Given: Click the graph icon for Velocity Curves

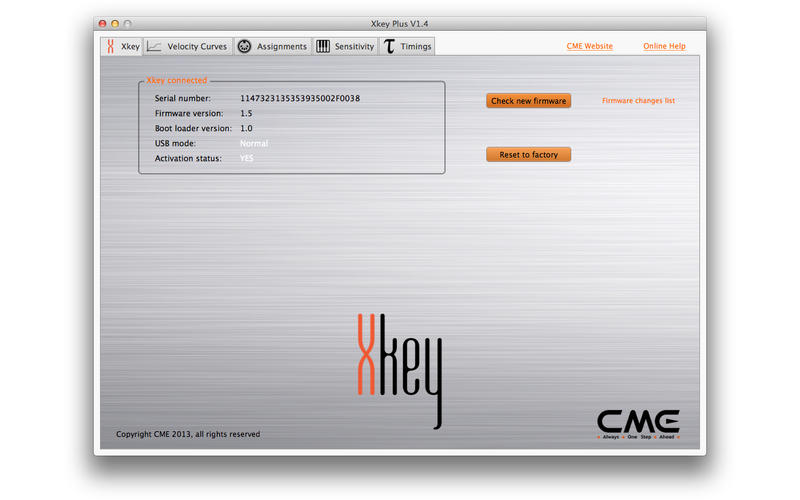Looking at the screenshot, I should pos(154,46).
